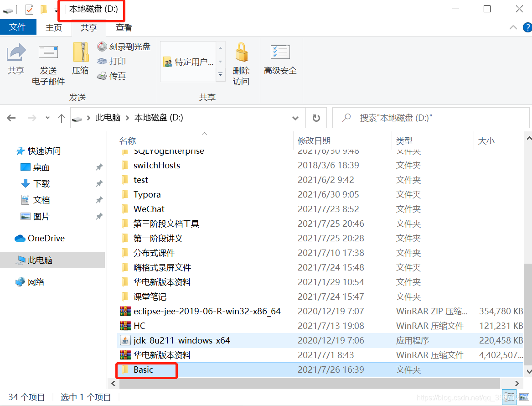Select the 分布式课件 folder
The height and width of the screenshot is (406, 532).
(x=320, y=253)
